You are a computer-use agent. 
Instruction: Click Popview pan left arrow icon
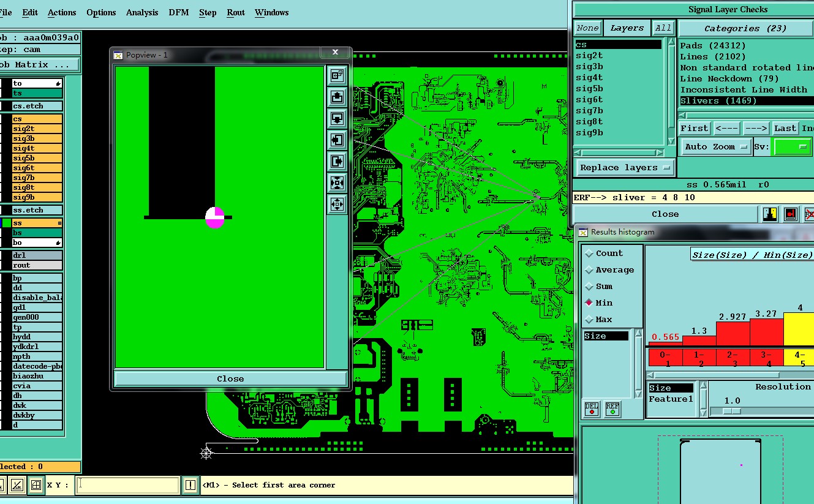[337, 140]
